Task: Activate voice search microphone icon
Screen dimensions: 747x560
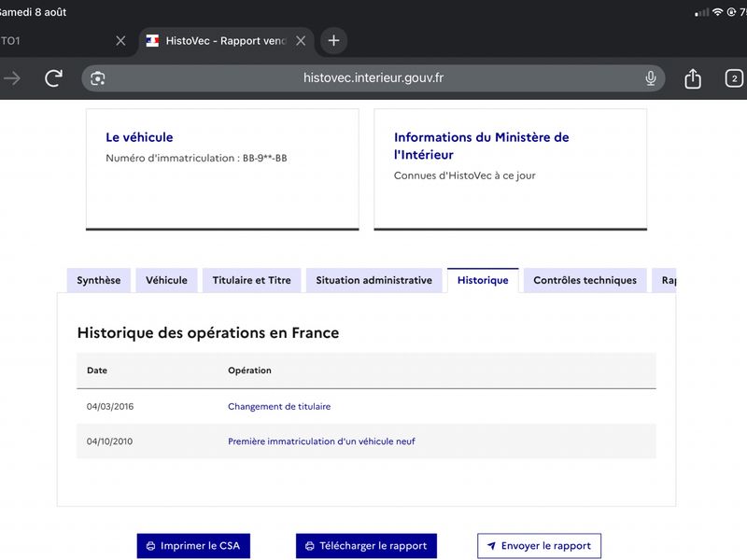Action: (x=650, y=78)
